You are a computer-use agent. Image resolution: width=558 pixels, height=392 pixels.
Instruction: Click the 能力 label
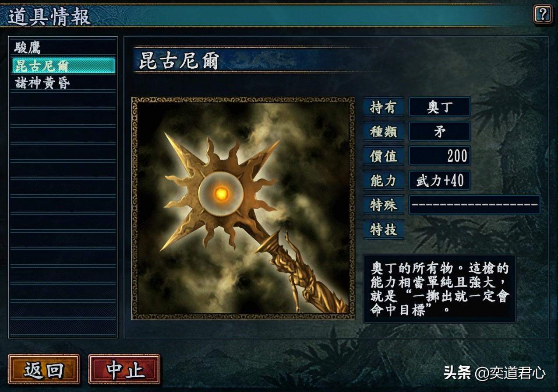[x=383, y=180]
